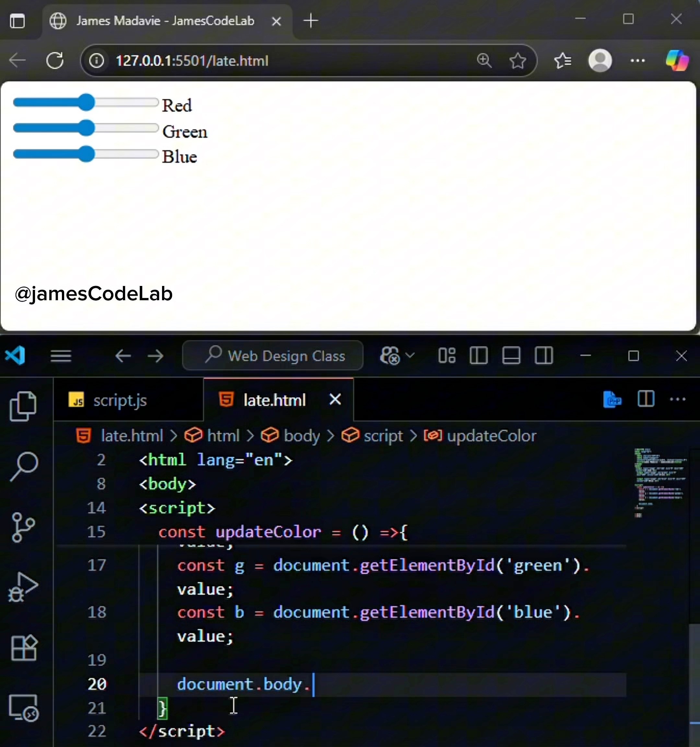Open the Remote Explorer view
This screenshot has width=700, height=747.
[24, 708]
